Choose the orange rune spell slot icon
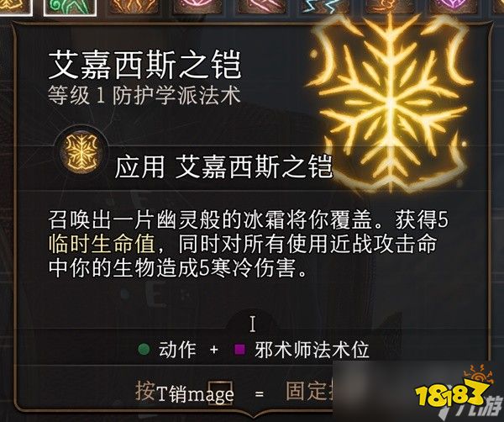504x422 pixels. click(134, 7)
